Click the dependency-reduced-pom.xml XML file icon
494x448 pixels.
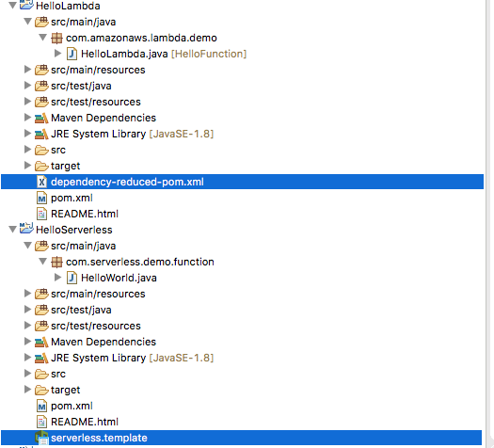pos(42,182)
